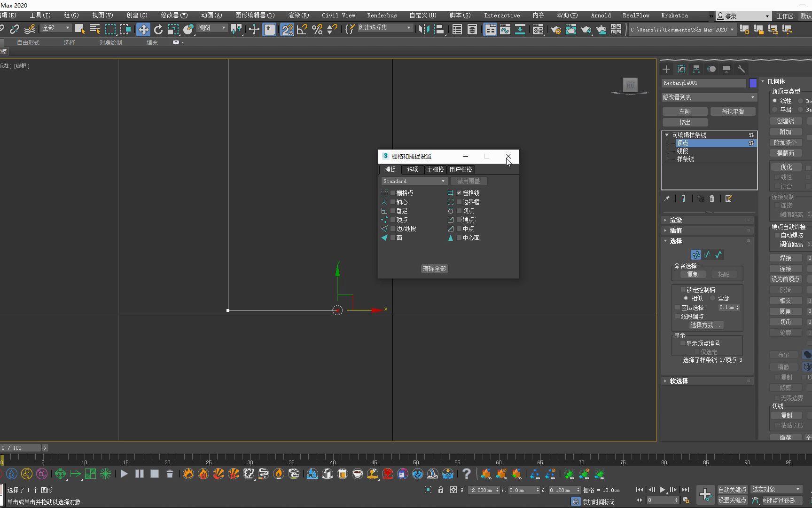Switch to Home Grid tab in snap dialog

point(435,169)
